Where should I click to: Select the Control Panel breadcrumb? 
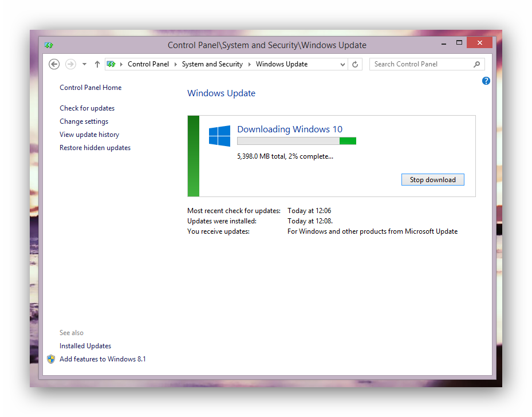[x=148, y=64]
